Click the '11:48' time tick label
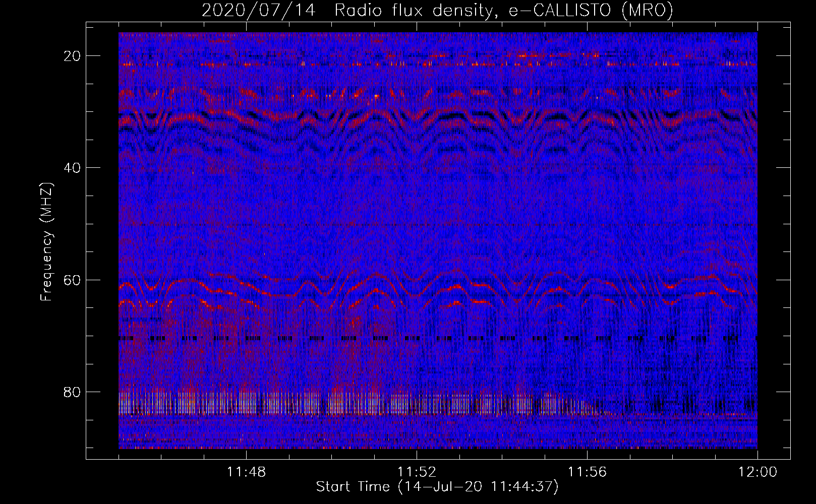Image resolution: width=816 pixels, height=504 pixels. tap(247, 472)
